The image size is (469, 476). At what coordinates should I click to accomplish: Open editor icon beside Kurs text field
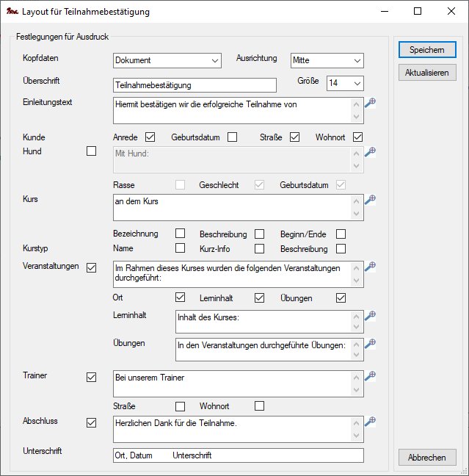pyautogui.click(x=371, y=200)
